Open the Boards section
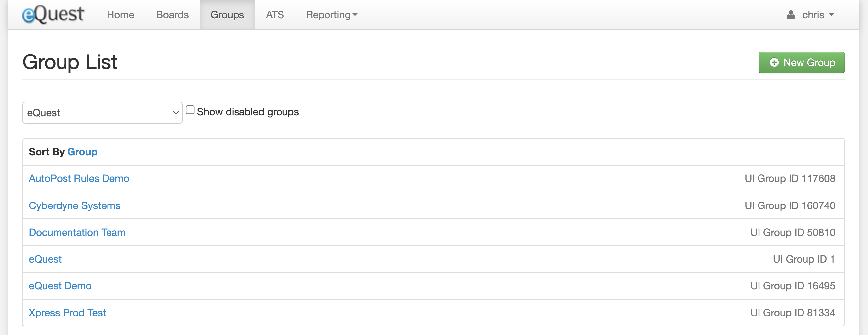This screenshot has height=335, width=868. coord(172,15)
